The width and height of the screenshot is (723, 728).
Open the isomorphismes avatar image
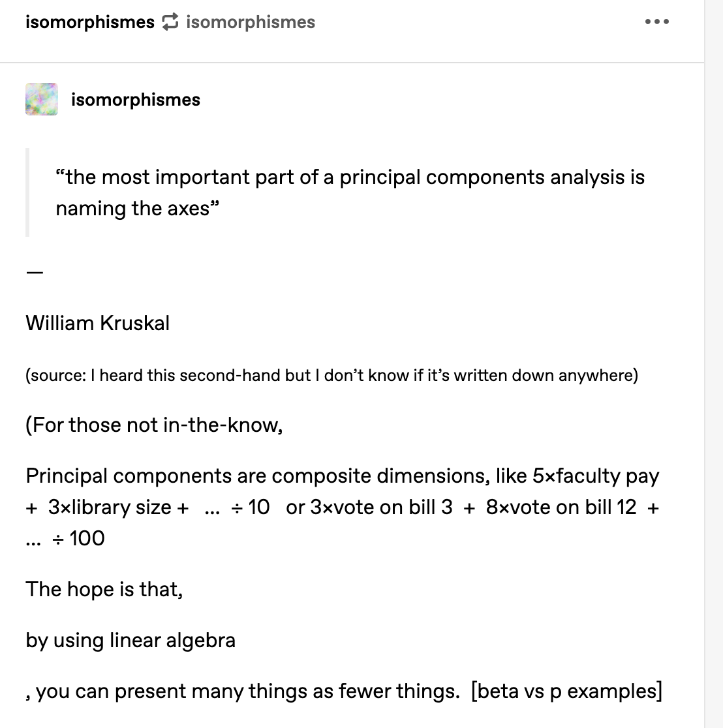point(42,99)
